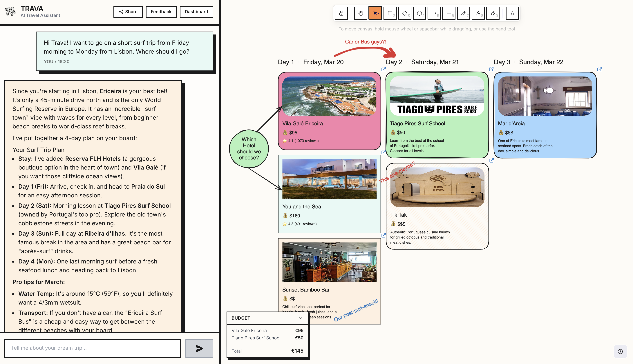This screenshot has width=633, height=364.
Task: Open the Mar d'Areia external link
Action: tap(599, 69)
